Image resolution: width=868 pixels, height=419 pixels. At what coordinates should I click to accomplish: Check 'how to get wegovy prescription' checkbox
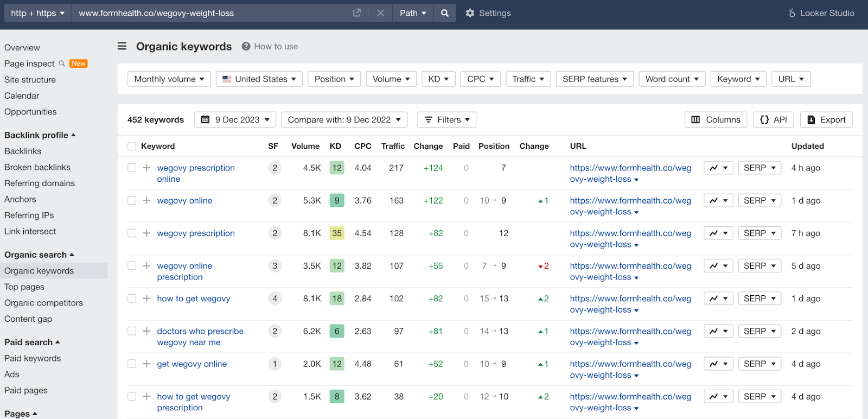coord(132,396)
